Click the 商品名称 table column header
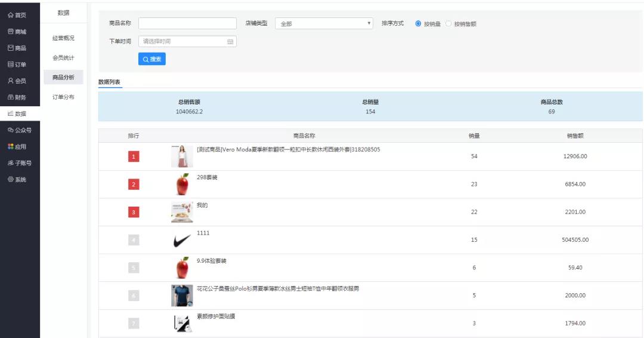This screenshot has width=644, height=338. (x=304, y=136)
